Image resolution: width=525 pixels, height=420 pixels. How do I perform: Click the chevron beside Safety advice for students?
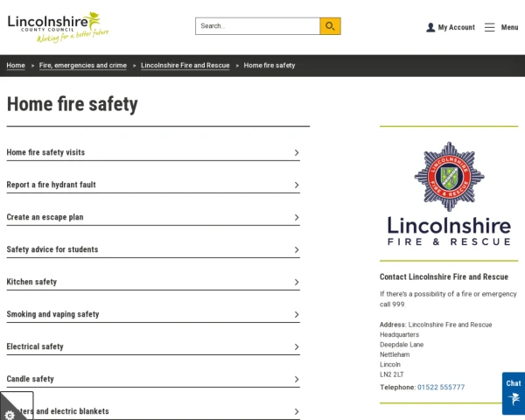click(297, 250)
